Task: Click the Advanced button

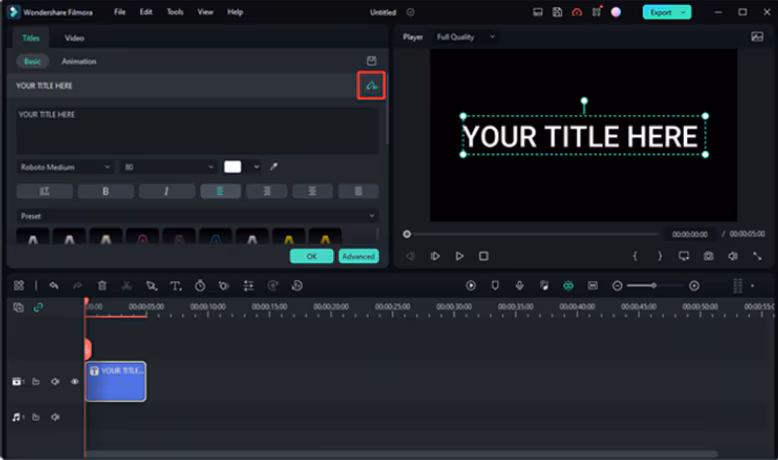Action: click(x=358, y=256)
